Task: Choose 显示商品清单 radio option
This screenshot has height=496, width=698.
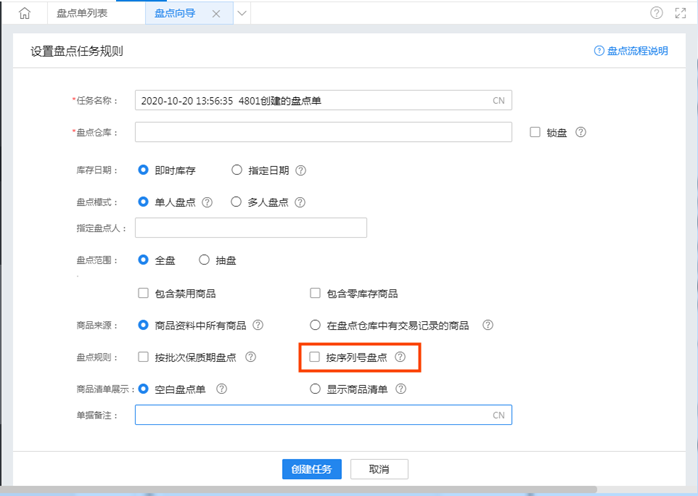Action: click(x=316, y=388)
